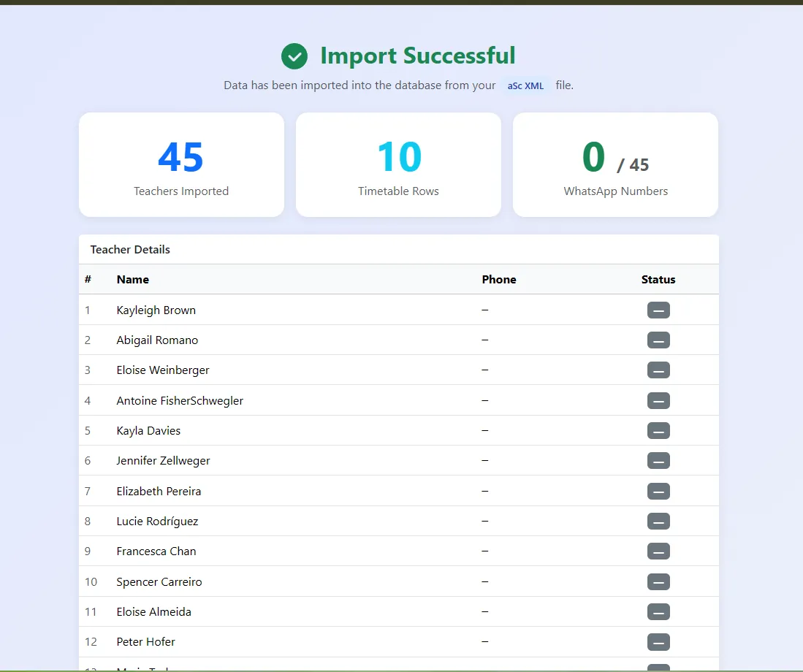Image resolution: width=803 pixels, height=672 pixels.
Task: Click the status badge for Kayleigh Brown
Action: click(658, 310)
